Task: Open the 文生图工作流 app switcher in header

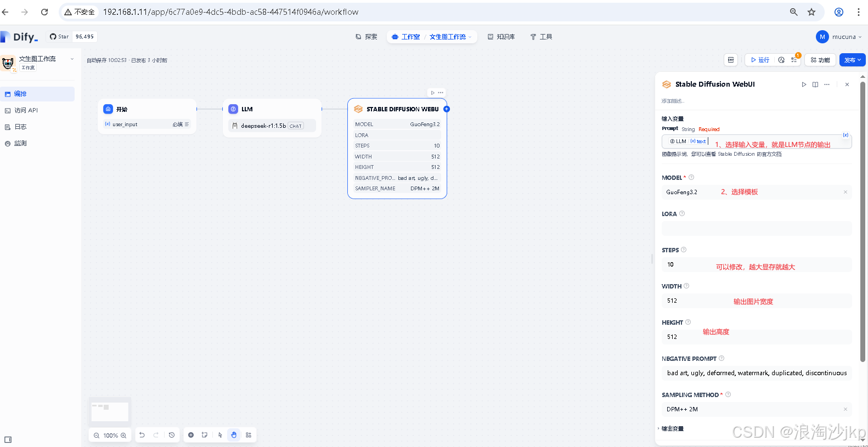Action: coord(450,37)
